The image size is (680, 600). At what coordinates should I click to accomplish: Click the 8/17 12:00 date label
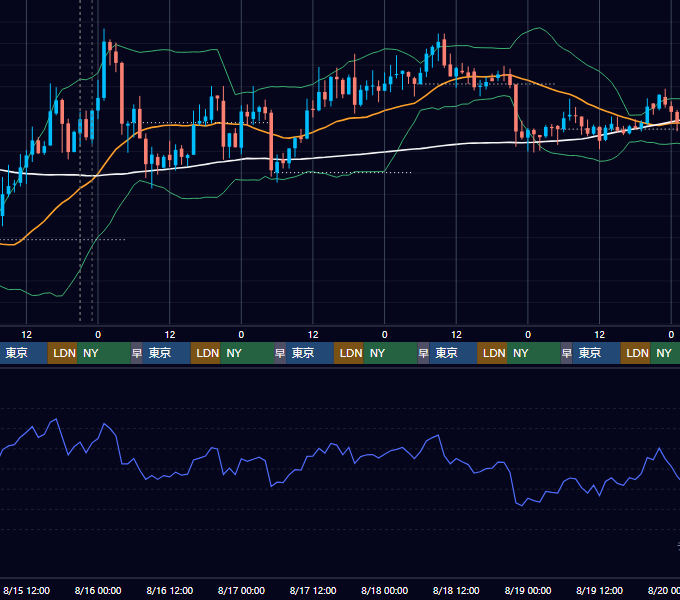tap(313, 590)
